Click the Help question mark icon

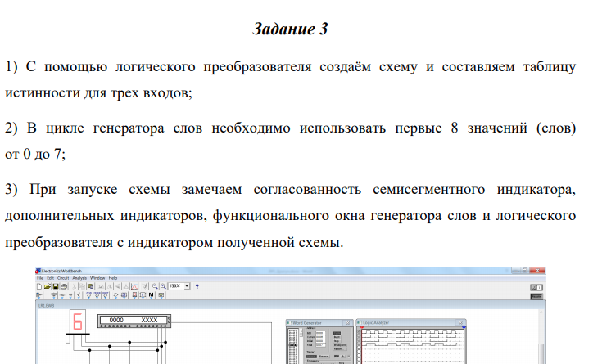click(198, 286)
